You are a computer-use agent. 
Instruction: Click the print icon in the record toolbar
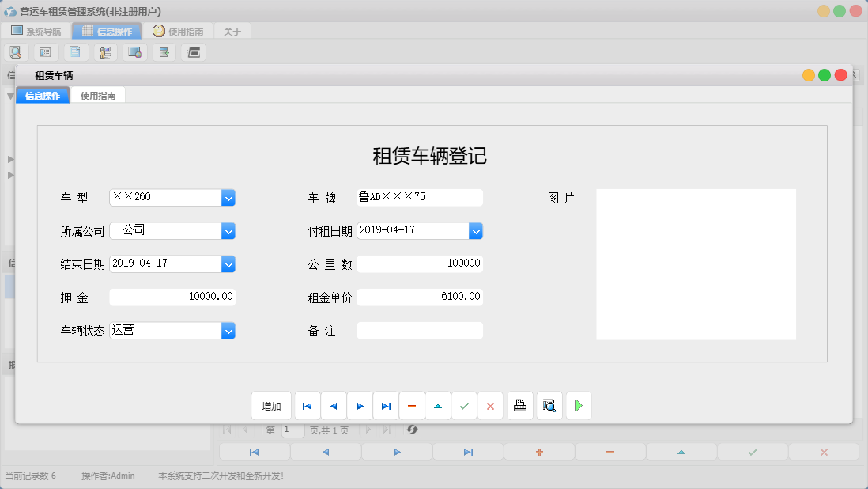(x=520, y=405)
